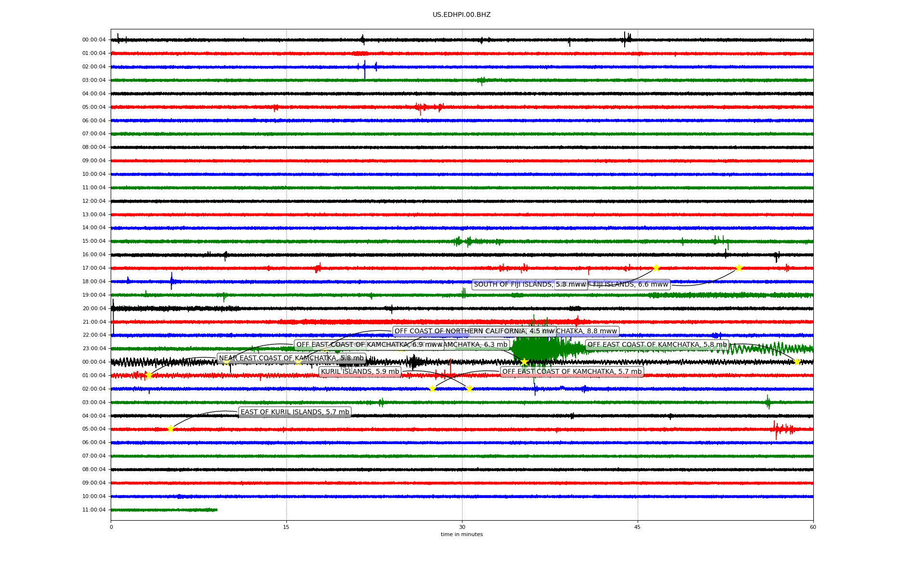The width and height of the screenshot is (924, 578).
Task: Click the x-axis tick label 15
Action: (x=286, y=527)
